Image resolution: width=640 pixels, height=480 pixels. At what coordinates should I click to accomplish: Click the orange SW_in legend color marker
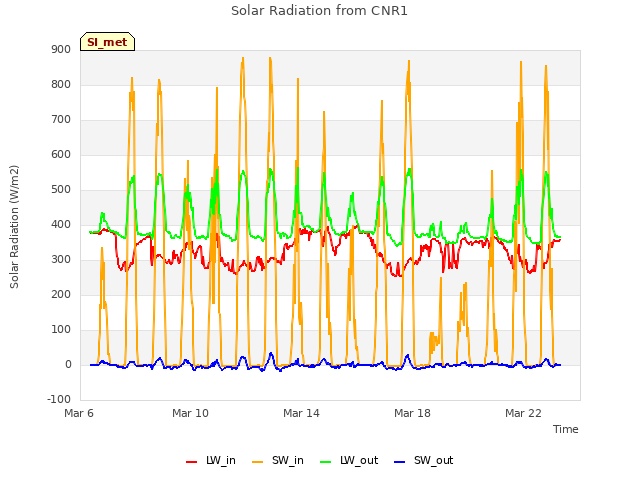point(258,462)
